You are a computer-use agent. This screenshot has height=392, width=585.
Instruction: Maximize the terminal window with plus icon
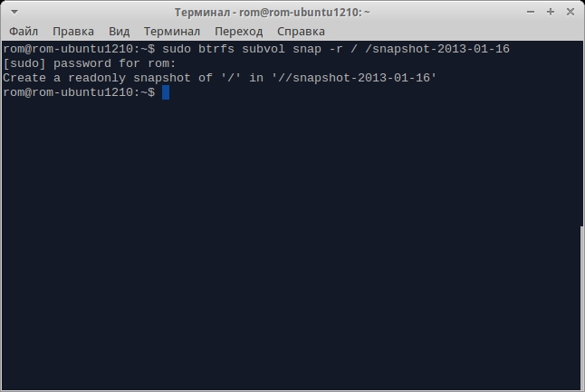pos(551,12)
